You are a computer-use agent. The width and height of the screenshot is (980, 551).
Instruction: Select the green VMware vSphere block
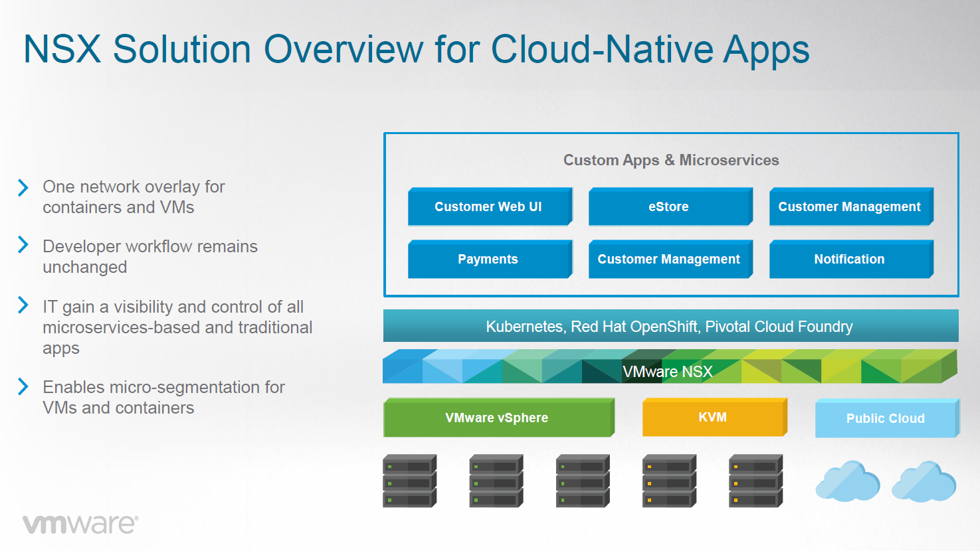tap(498, 418)
